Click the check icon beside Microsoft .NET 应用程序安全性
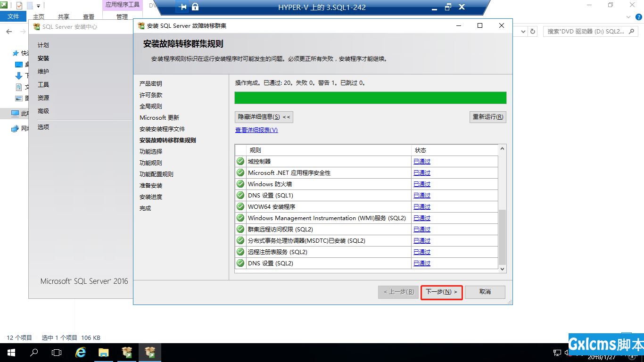Viewport: 644px width, 362px height. (240, 173)
